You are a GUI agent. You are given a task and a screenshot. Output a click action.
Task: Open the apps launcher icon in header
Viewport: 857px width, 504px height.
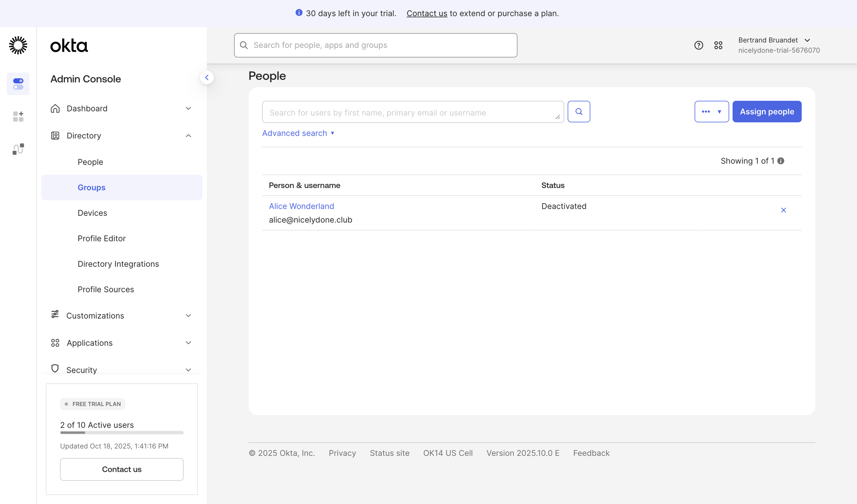(x=718, y=45)
